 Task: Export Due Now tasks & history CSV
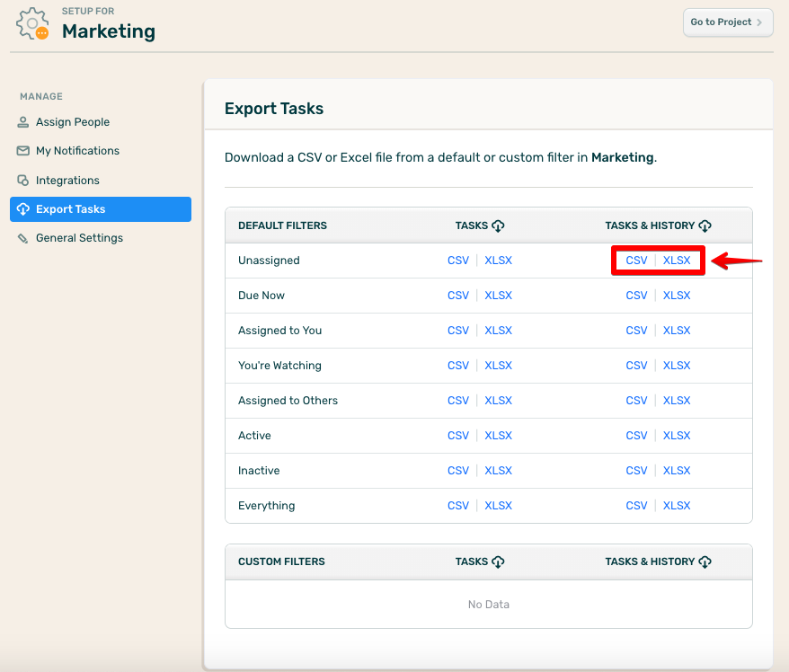(636, 296)
